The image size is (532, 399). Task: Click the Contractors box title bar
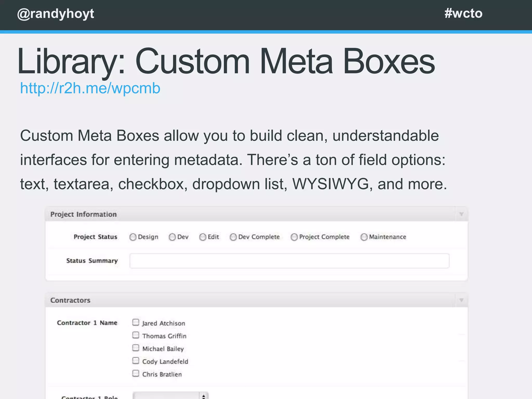point(70,300)
